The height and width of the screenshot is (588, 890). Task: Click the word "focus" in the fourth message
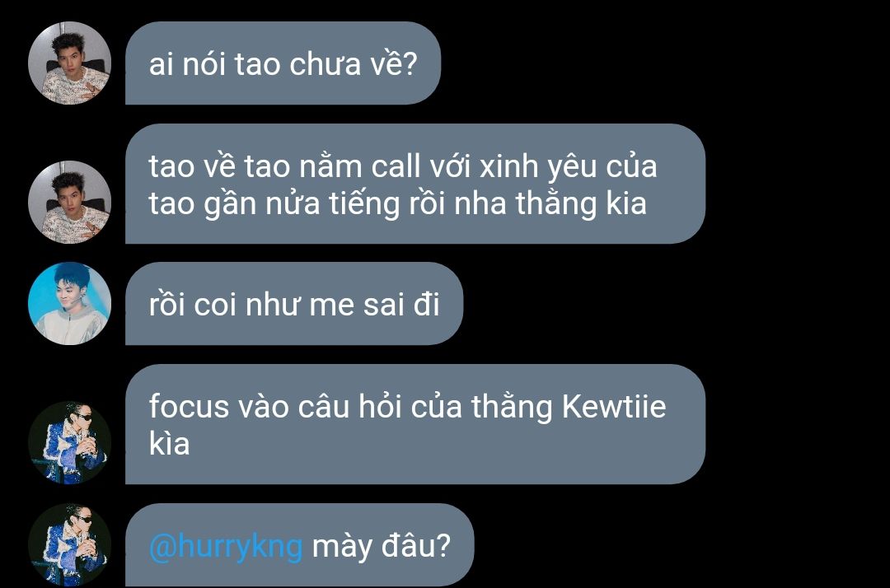click(x=189, y=407)
